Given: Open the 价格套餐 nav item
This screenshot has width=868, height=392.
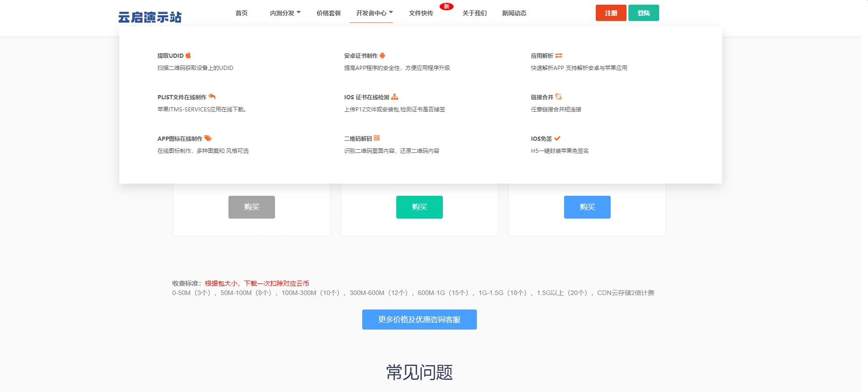Looking at the screenshot, I should click(329, 13).
